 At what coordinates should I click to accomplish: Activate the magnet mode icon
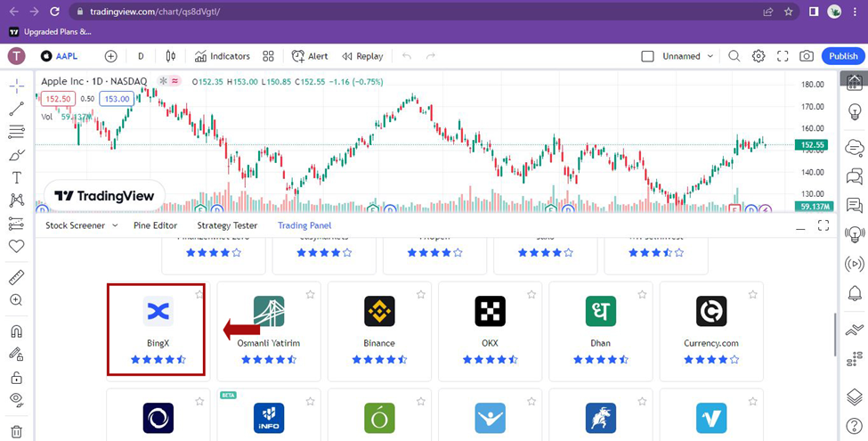pos(17,331)
